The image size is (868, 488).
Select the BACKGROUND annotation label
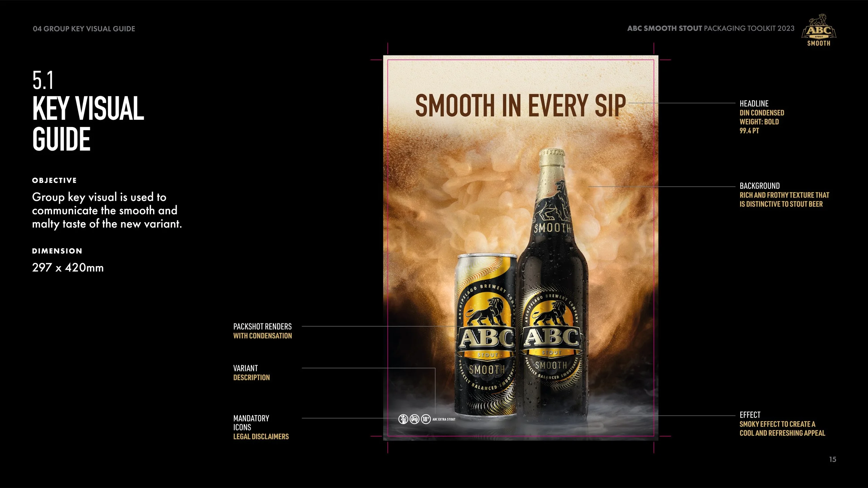pyautogui.click(x=759, y=186)
